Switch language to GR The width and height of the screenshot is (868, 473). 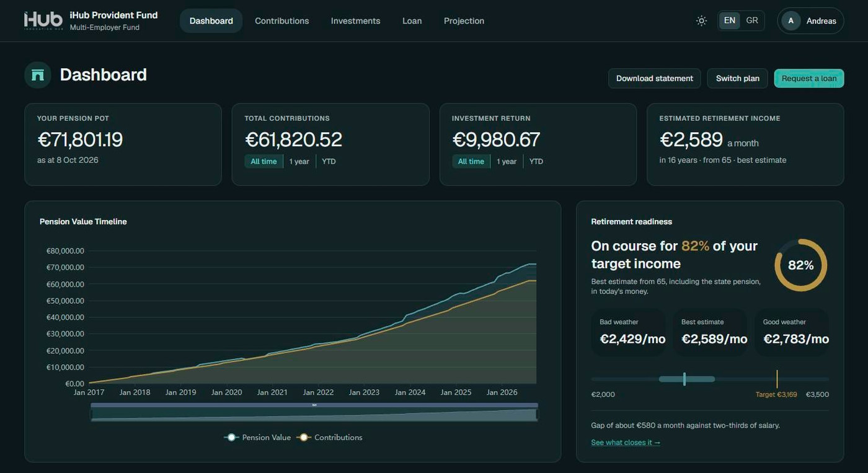tap(752, 20)
